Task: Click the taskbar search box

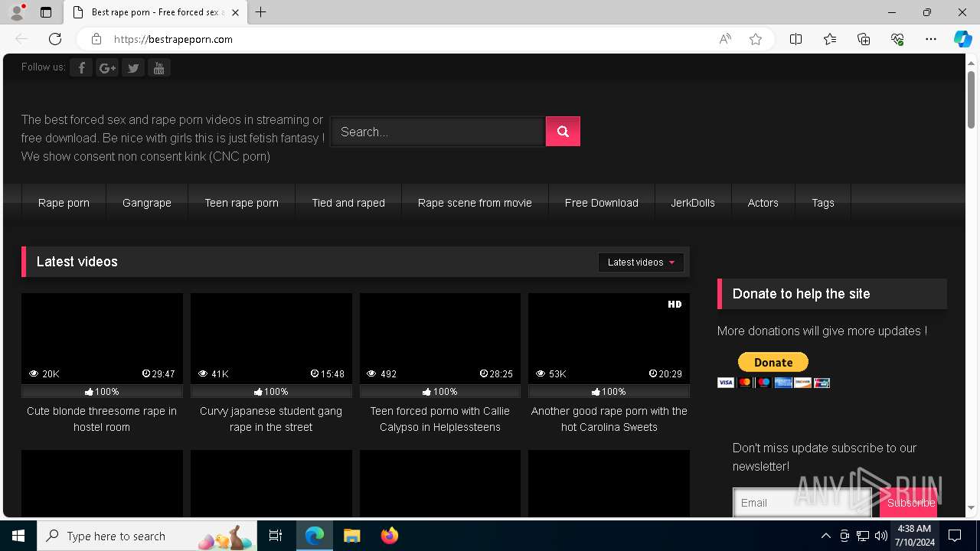Action: click(147, 536)
